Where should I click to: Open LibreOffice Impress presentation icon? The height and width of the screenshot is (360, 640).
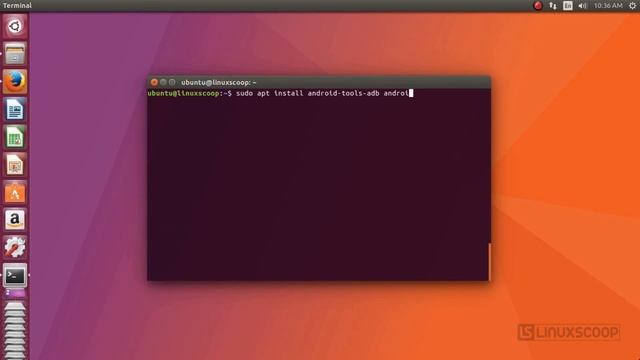point(15,164)
